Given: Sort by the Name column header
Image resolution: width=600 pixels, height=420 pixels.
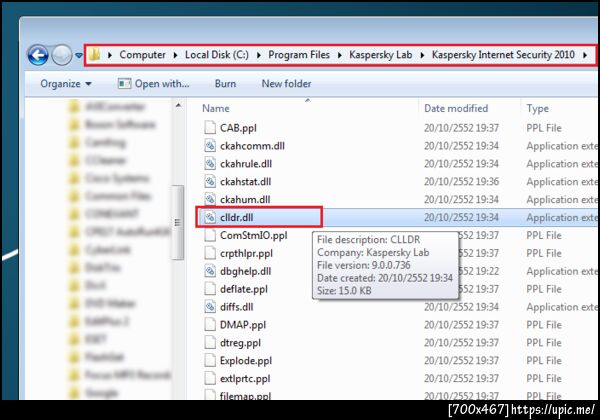Looking at the screenshot, I should tap(215, 108).
